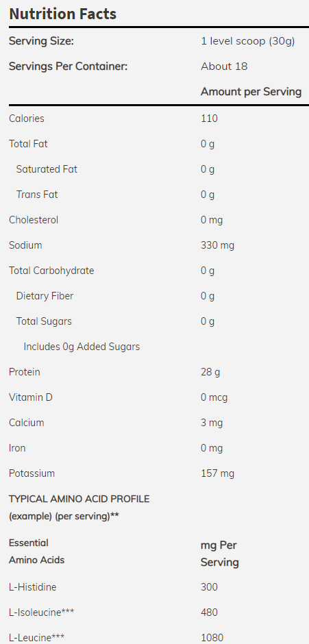Click the TYPICAL AMINO ACID PROFILE heading
309x644 pixels.
[79, 499]
